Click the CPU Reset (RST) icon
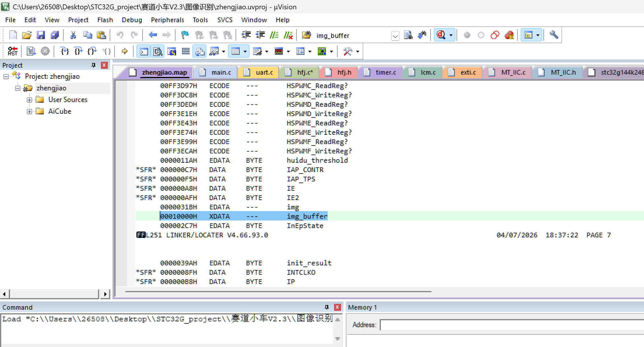This screenshot has height=347, width=644. pos(12,51)
